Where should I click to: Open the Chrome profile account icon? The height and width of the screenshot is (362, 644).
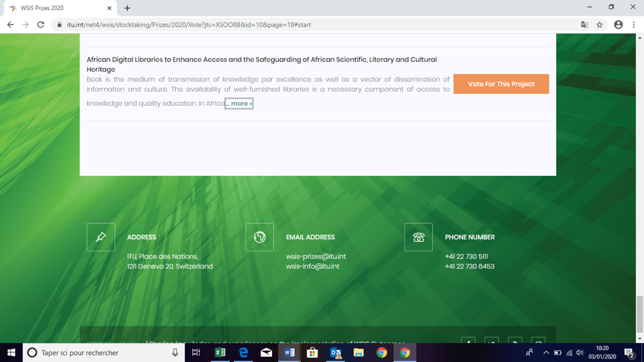click(618, 25)
